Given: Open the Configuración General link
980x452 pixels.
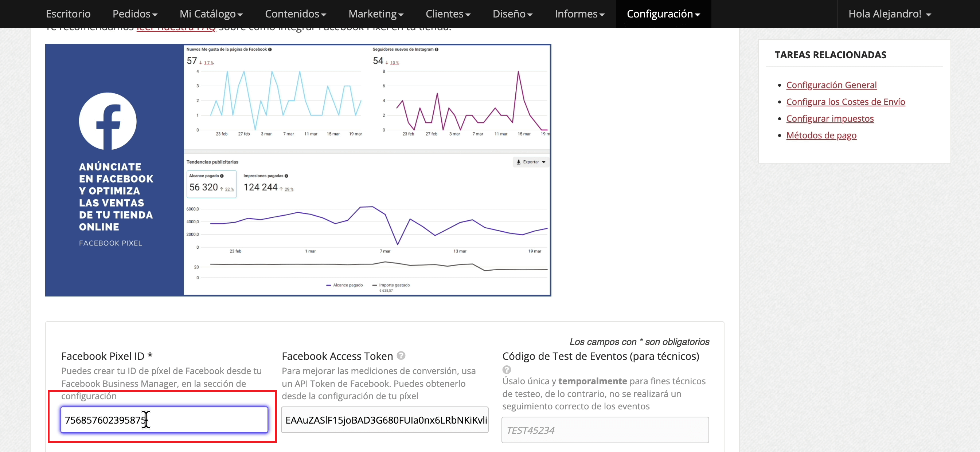Looking at the screenshot, I should 831,85.
